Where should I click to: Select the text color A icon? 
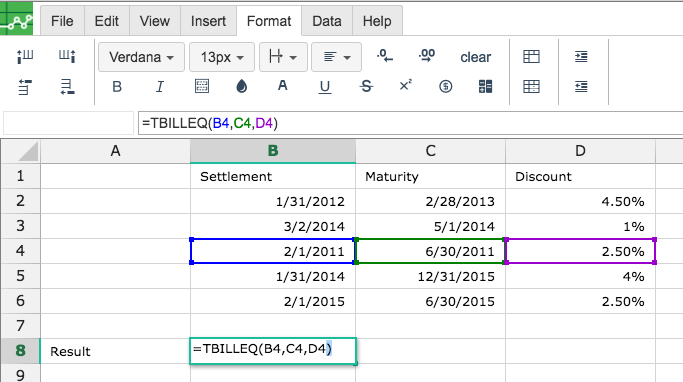click(283, 86)
